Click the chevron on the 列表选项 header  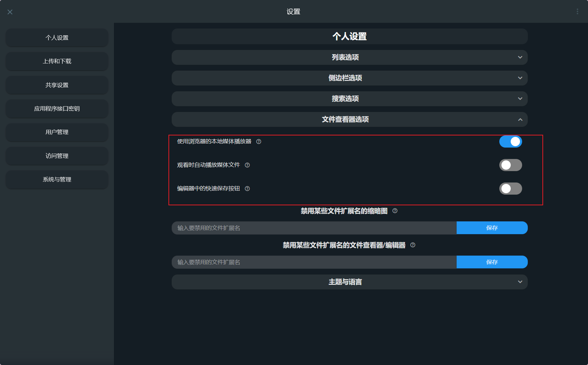coord(520,57)
